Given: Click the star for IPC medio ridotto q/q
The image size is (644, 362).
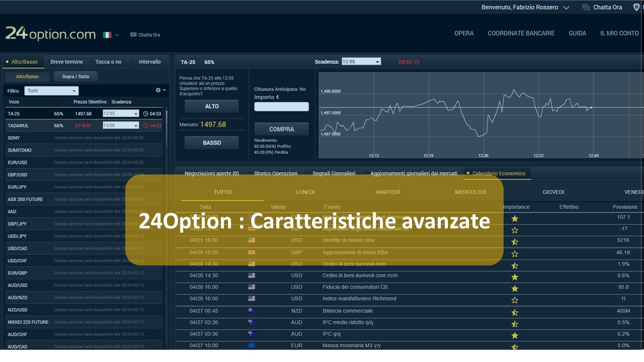Looking at the screenshot, I should pos(515,324).
